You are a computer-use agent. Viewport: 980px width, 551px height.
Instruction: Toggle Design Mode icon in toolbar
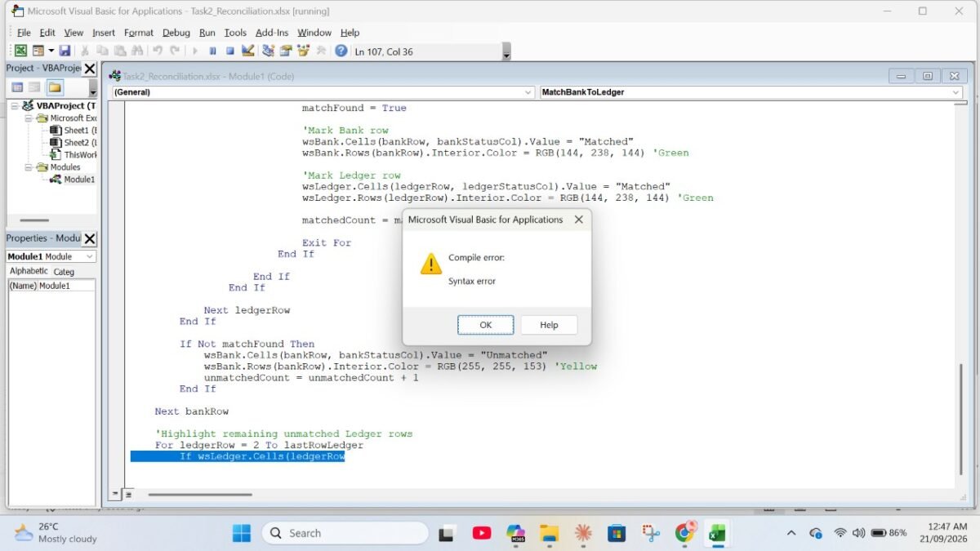tap(247, 51)
